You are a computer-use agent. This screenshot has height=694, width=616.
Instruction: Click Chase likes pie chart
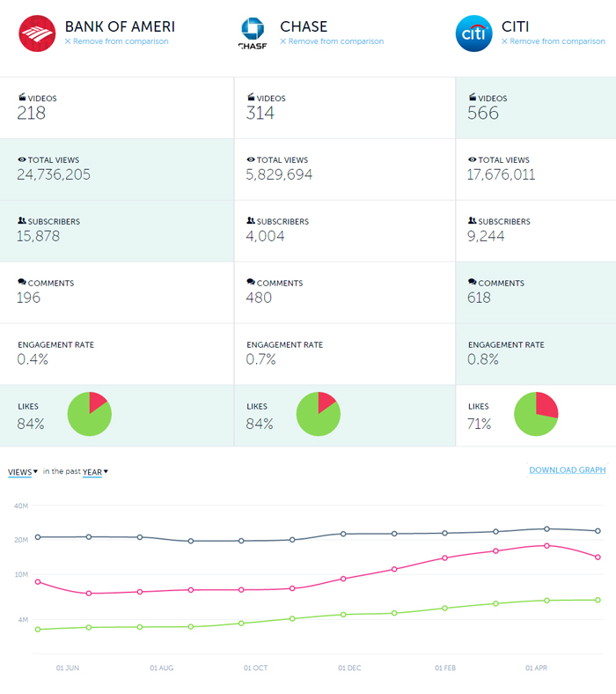(319, 414)
